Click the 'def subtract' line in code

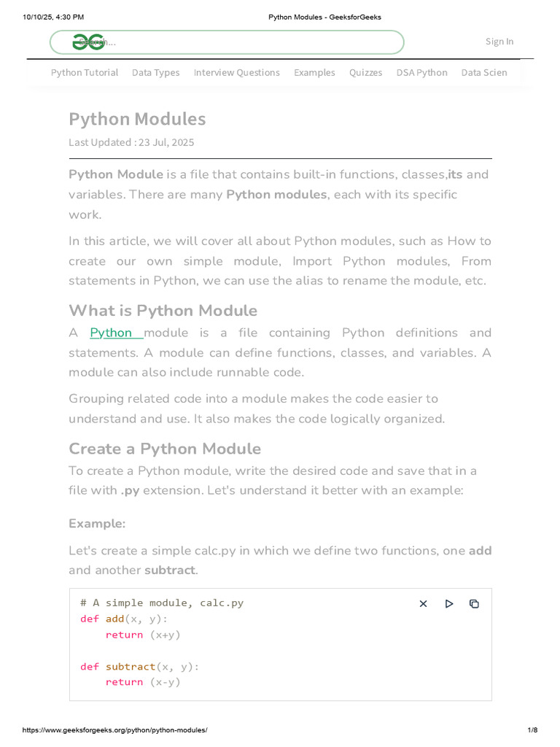139,666
